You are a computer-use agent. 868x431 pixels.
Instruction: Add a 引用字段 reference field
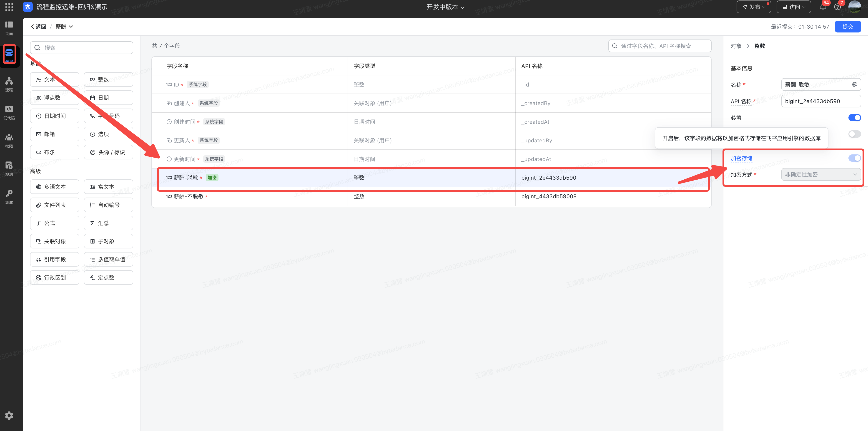55,259
